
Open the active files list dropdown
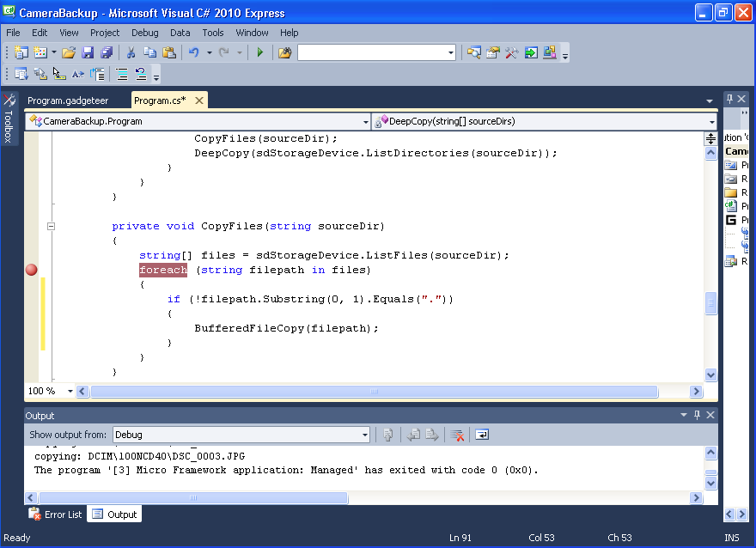click(710, 100)
